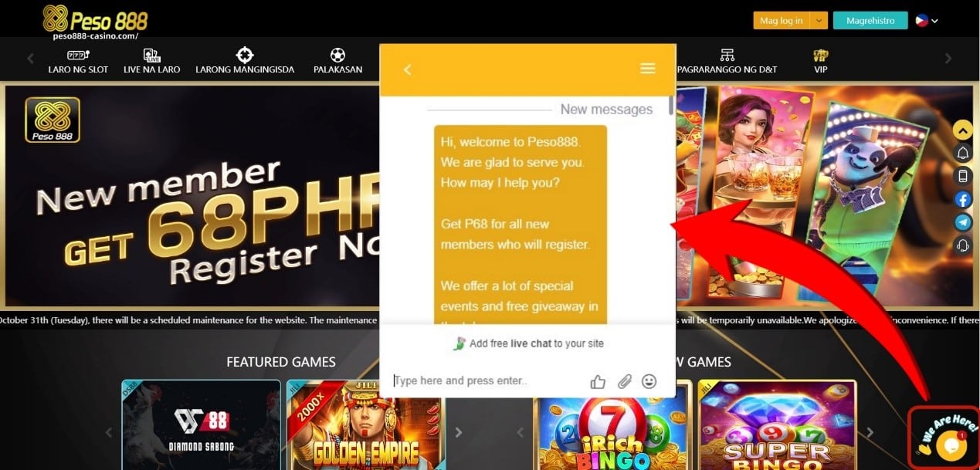Image resolution: width=980 pixels, height=470 pixels.
Task: Open Pagraranggo ng D&T menu item
Action: coord(727,62)
